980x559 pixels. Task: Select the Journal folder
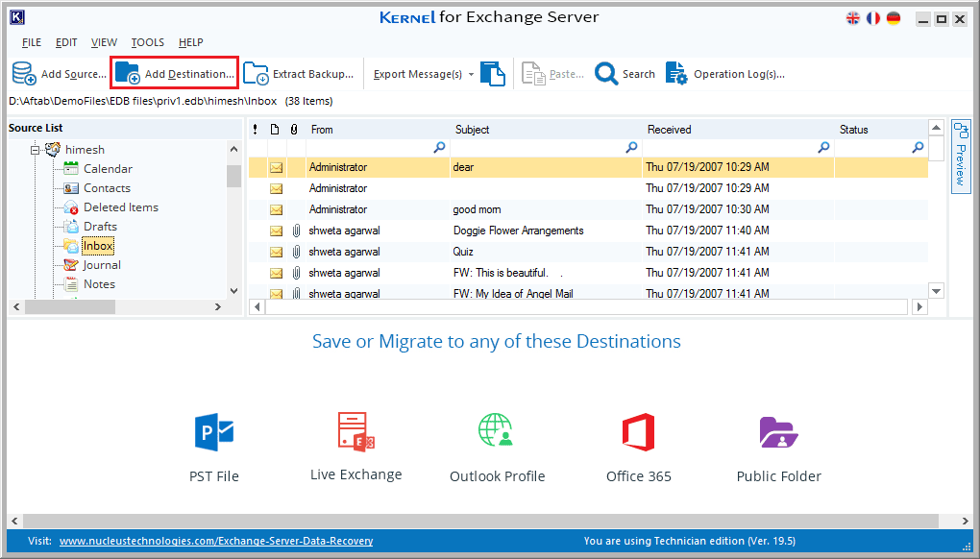coord(102,265)
